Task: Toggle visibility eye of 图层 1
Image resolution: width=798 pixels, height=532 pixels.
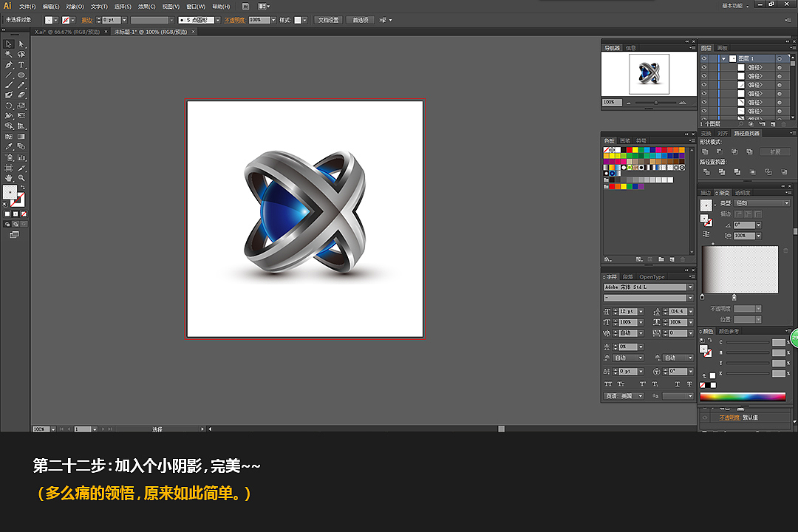Action: (x=704, y=58)
